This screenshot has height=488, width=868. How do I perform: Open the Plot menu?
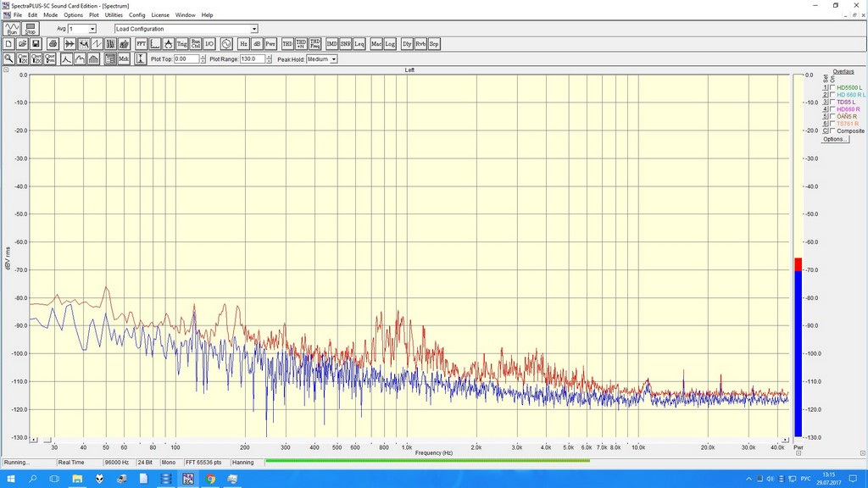[94, 15]
